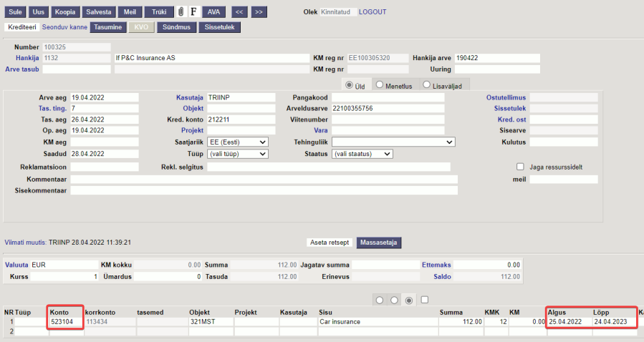The height and width of the screenshot is (342, 644).
Task: Click the Tasumine button
Action: 108,27
